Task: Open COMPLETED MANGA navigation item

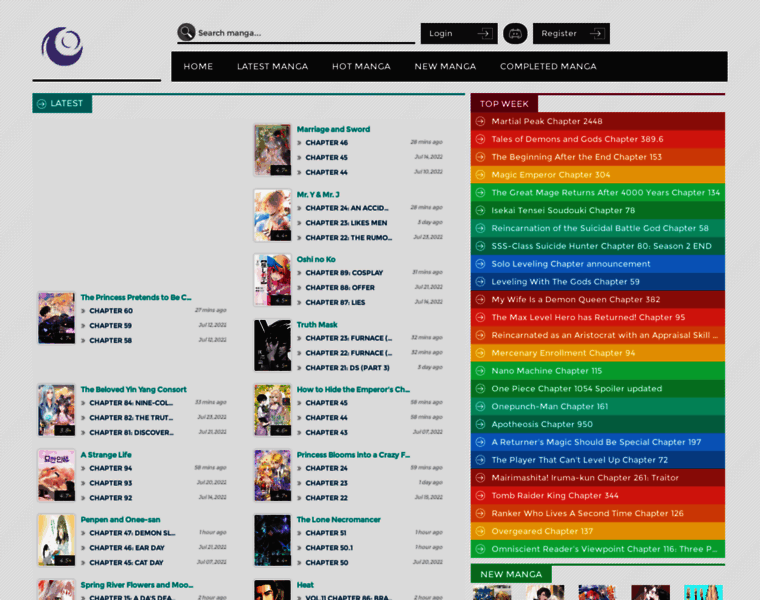Action: (548, 66)
